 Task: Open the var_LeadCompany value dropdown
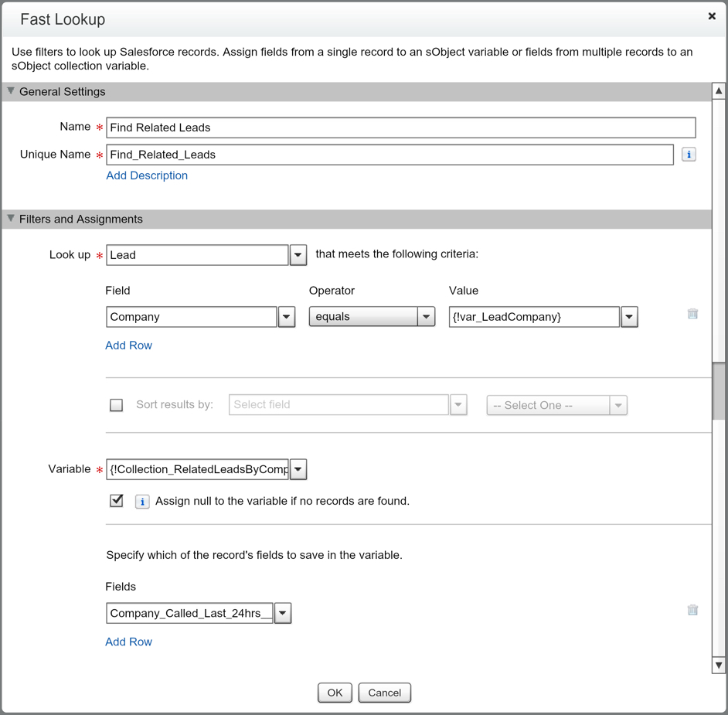[x=629, y=317]
